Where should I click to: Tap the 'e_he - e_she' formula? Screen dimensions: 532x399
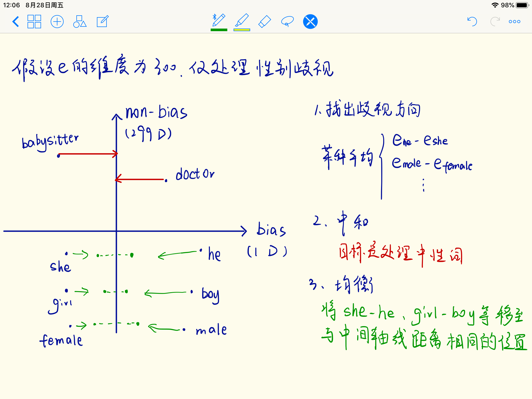point(420,140)
